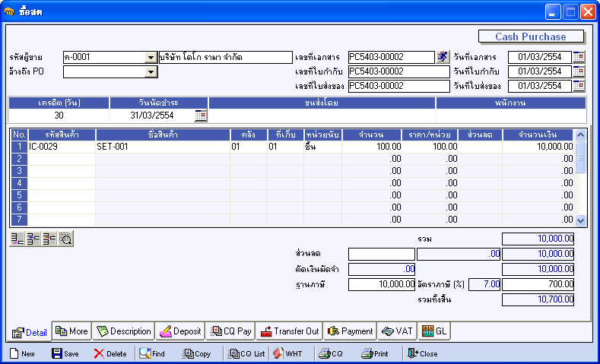The image size is (600, 364).
Task: Open the GL tab
Action: (x=437, y=331)
